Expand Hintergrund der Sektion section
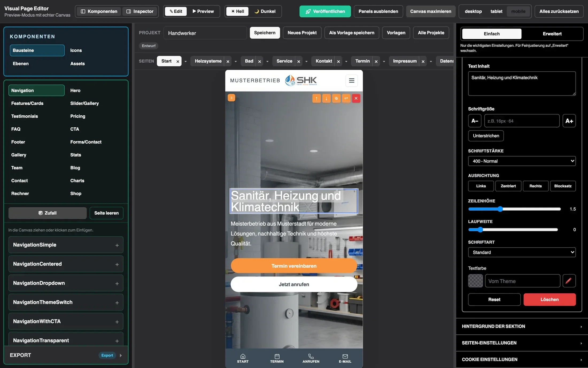The height and width of the screenshot is (368, 588). click(x=522, y=326)
